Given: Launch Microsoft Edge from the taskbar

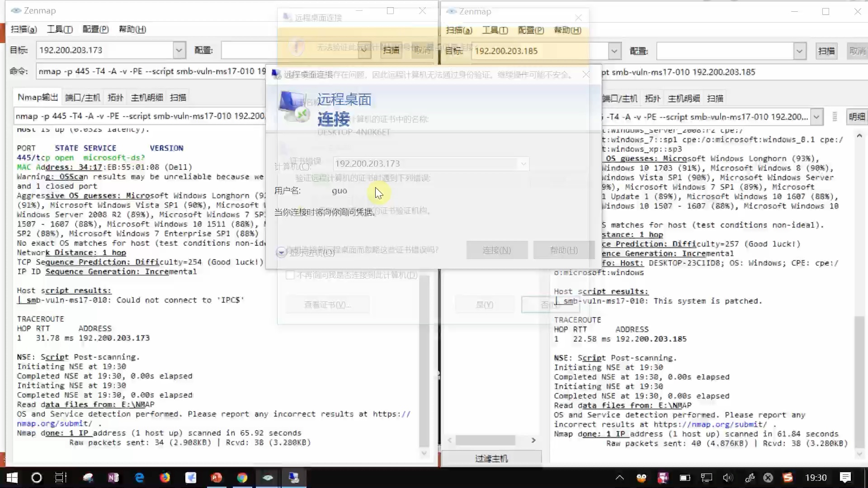Looking at the screenshot, I should pos(139,478).
